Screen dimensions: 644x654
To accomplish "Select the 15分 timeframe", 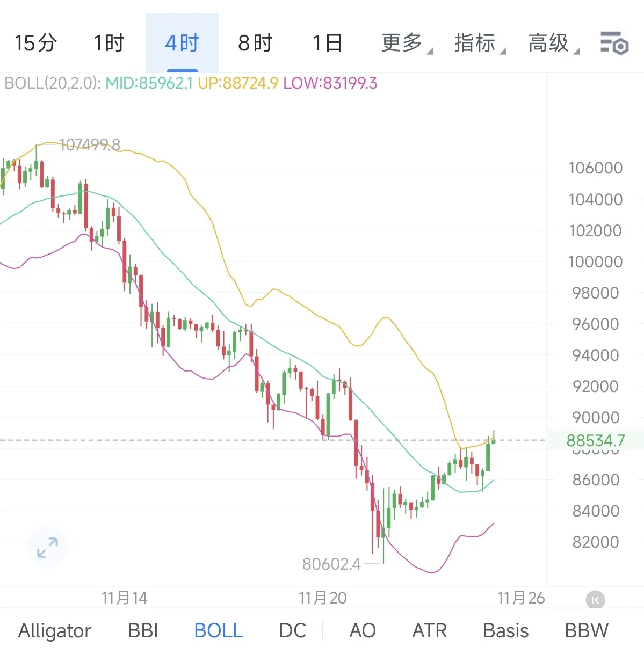I will point(35,43).
